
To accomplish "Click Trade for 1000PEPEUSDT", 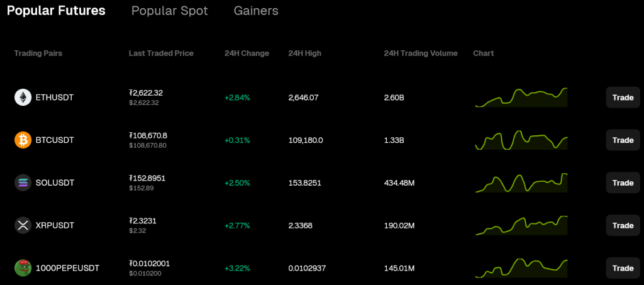I will 623,268.
